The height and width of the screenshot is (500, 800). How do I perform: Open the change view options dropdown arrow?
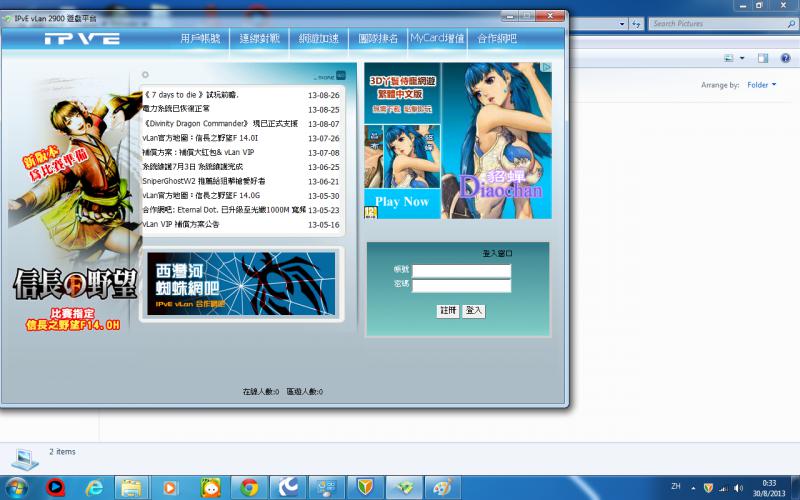click(x=742, y=58)
